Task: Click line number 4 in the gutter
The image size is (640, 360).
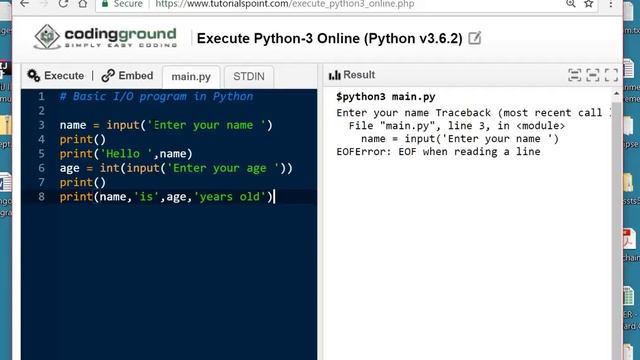Action: point(41,139)
